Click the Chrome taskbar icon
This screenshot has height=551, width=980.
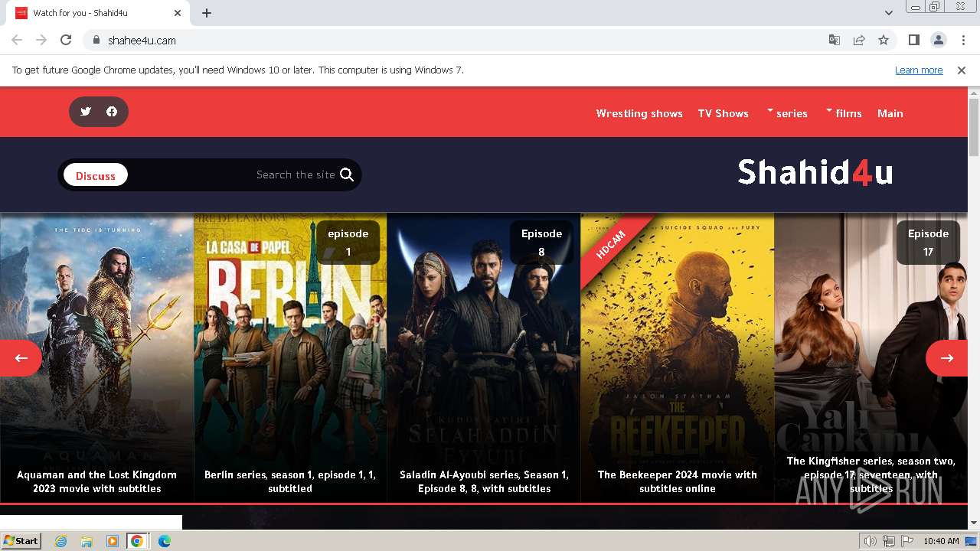point(137,541)
